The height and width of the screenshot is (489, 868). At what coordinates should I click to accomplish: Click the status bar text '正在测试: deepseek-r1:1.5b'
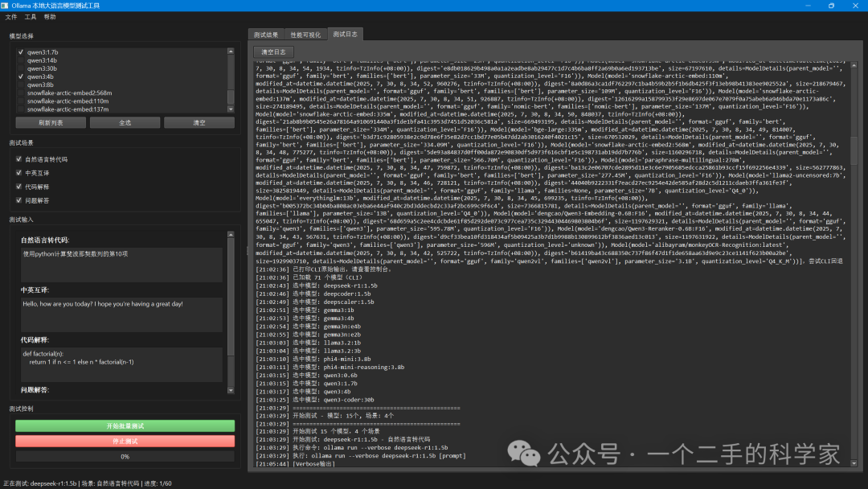click(x=40, y=483)
